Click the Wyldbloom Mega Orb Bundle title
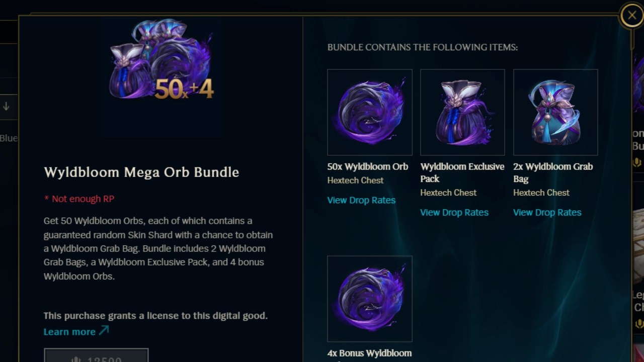Screen dimensions: 644x362 [x=141, y=172]
